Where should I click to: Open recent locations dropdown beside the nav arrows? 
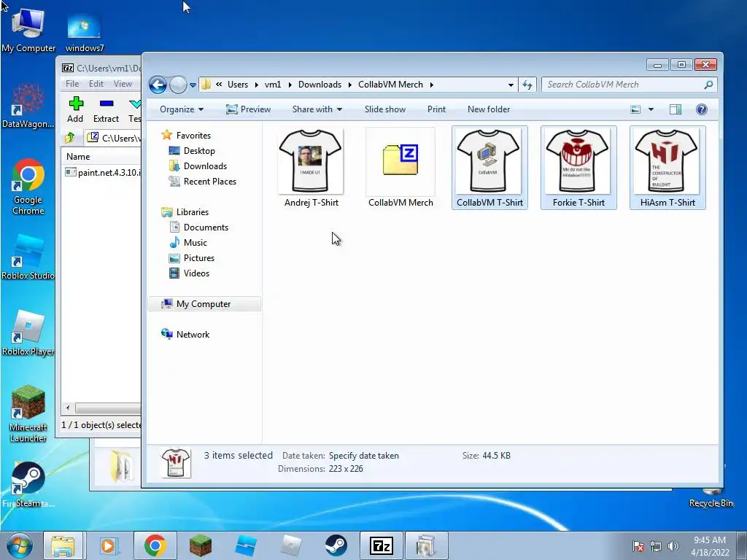click(x=193, y=85)
